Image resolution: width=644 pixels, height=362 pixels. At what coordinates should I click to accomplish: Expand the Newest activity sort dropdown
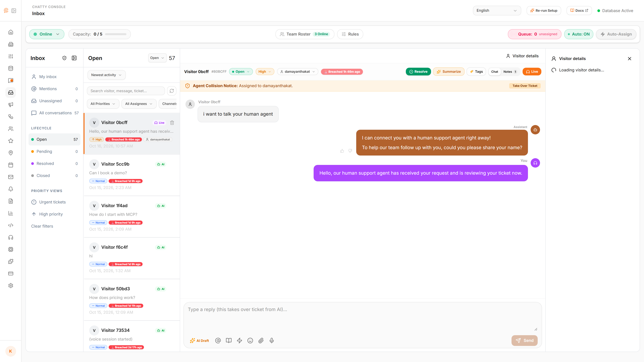pos(106,75)
